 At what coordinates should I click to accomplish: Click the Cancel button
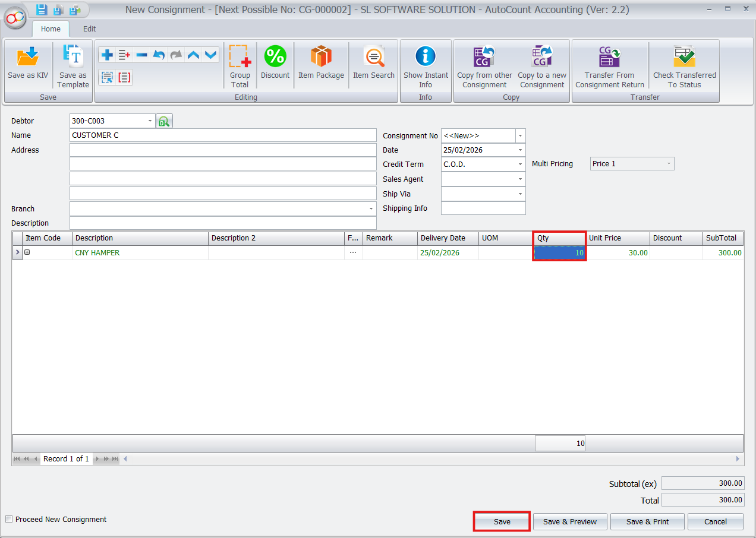click(715, 521)
